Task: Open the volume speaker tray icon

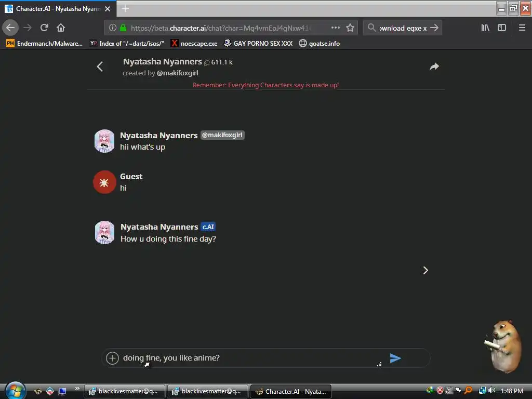Action: click(492, 391)
